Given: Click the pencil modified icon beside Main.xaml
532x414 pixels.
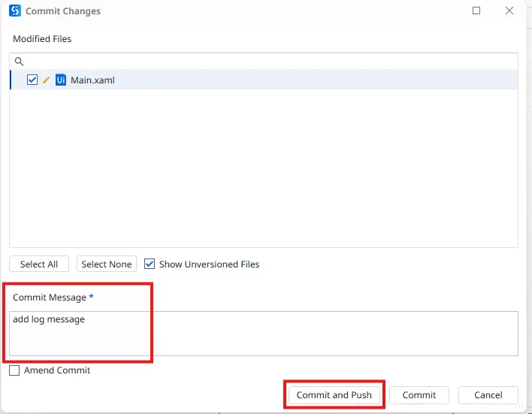Looking at the screenshot, I should tap(47, 80).
